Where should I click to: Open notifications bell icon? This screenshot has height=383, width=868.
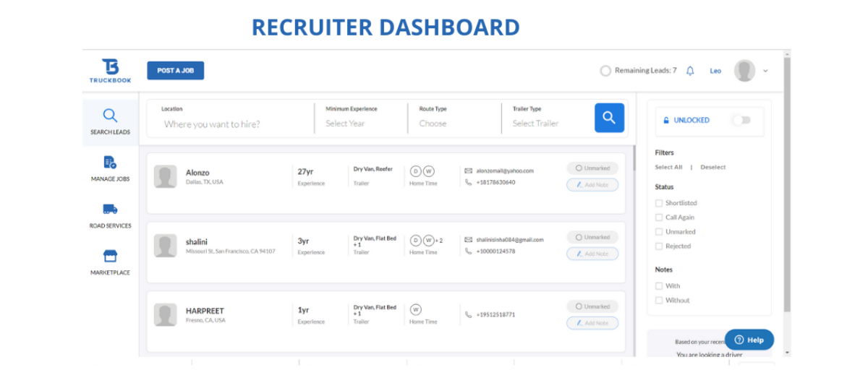coord(690,71)
